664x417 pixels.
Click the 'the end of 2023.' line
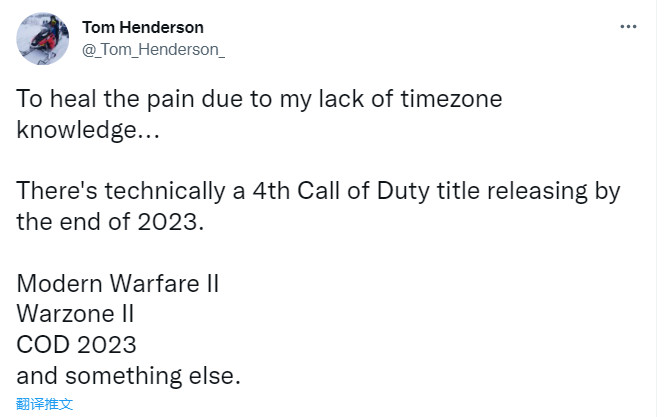(110, 221)
